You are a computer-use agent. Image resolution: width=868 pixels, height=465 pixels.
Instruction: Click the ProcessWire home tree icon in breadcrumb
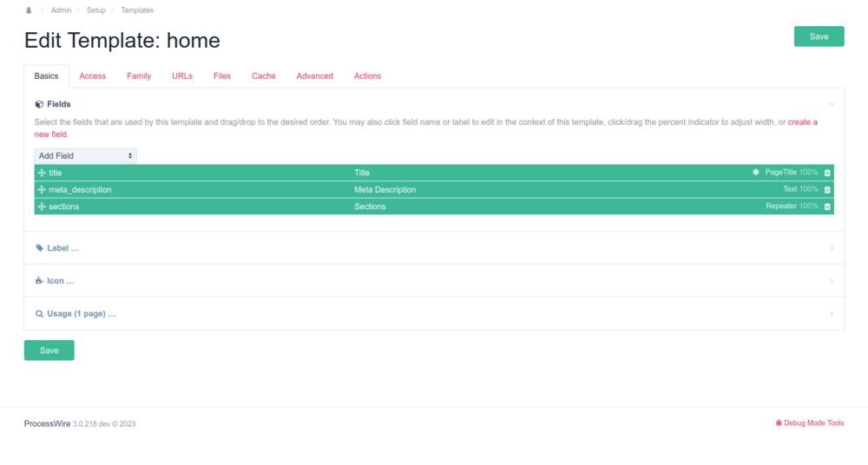click(x=29, y=10)
